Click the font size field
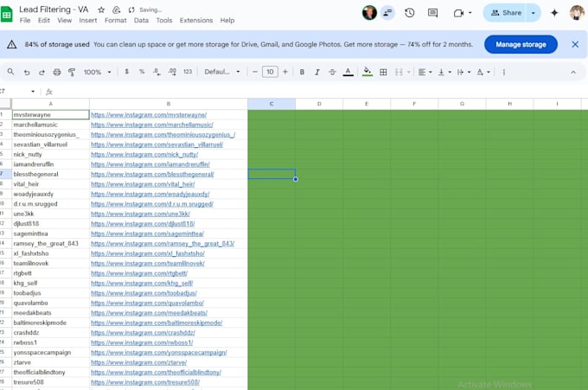588x390 pixels. (x=270, y=72)
